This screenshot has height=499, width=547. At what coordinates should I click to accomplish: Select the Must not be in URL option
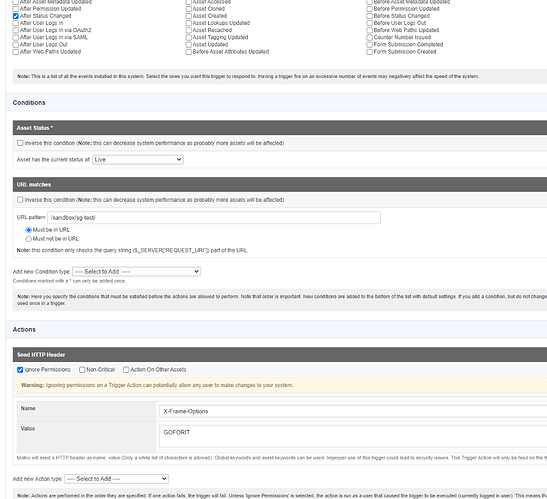[x=29, y=239]
